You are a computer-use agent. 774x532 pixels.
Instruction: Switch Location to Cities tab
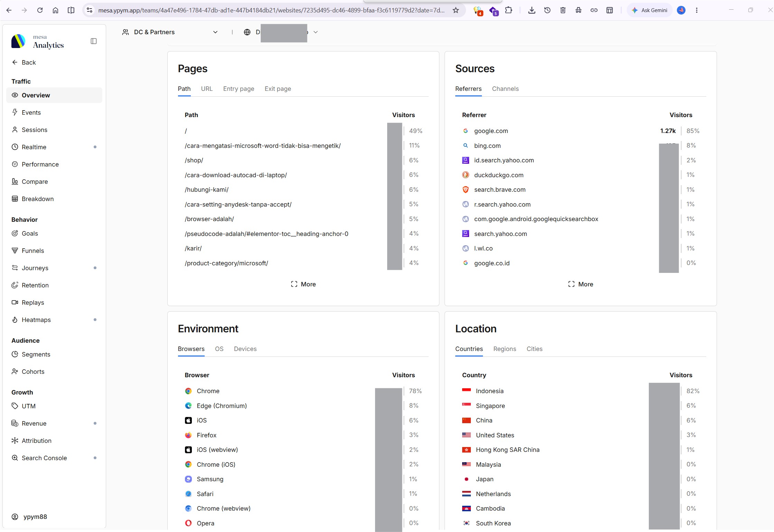pos(534,349)
